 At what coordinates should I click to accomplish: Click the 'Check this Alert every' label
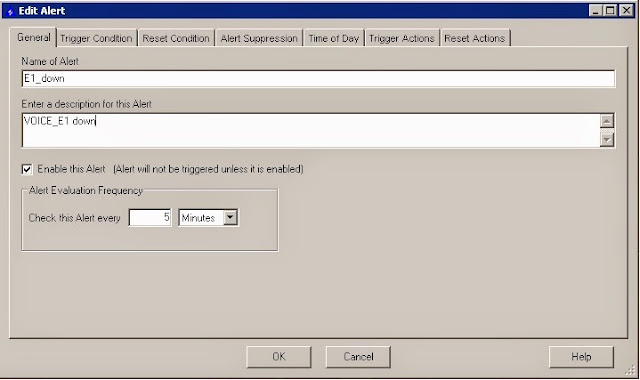74,218
